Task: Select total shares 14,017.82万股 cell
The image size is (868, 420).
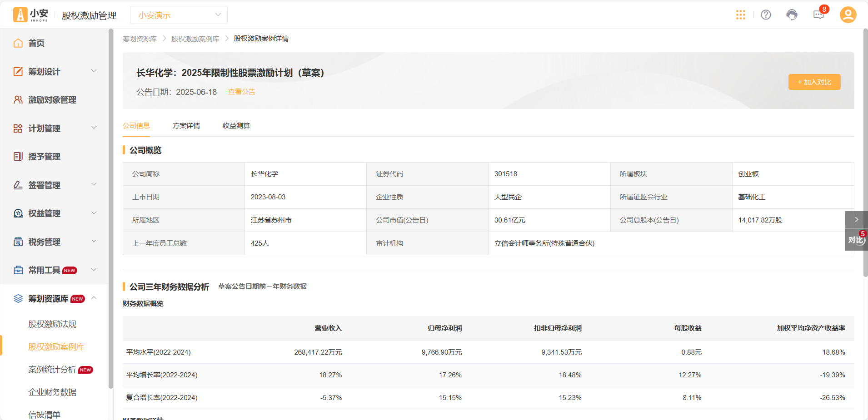Action: [760, 220]
